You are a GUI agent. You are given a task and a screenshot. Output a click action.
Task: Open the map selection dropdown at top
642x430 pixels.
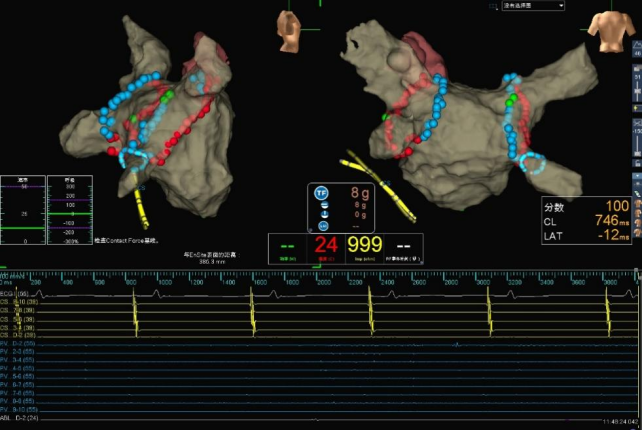tap(533, 6)
